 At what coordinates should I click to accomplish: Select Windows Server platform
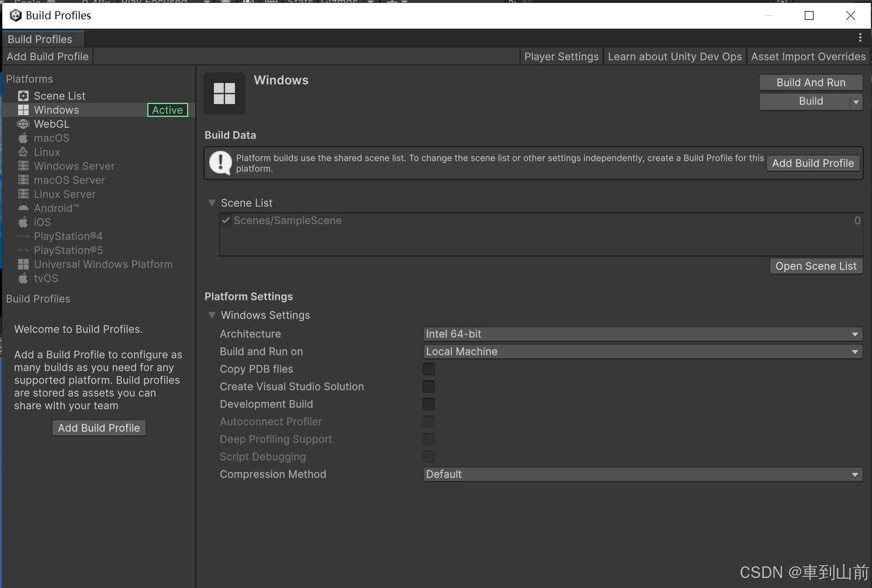click(99, 166)
